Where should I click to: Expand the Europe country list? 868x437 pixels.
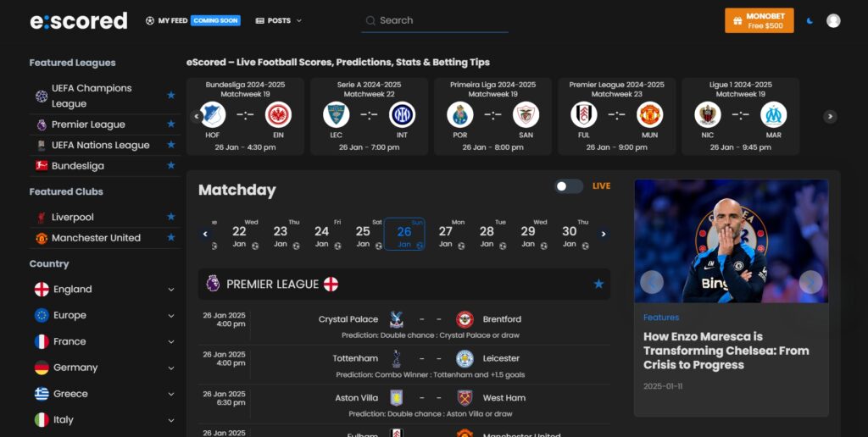[171, 315]
